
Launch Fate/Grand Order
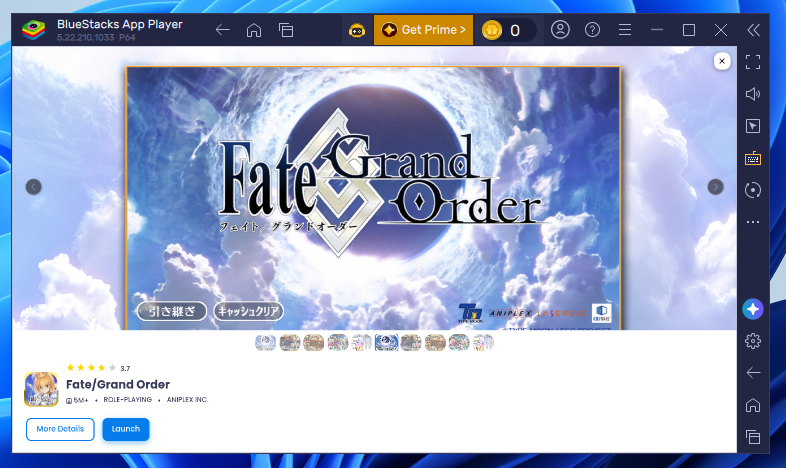click(126, 429)
